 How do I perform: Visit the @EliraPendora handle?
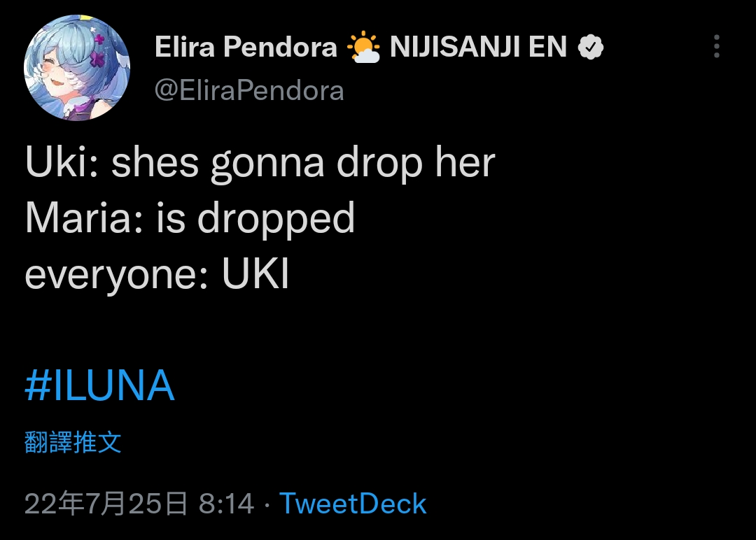pos(249,90)
